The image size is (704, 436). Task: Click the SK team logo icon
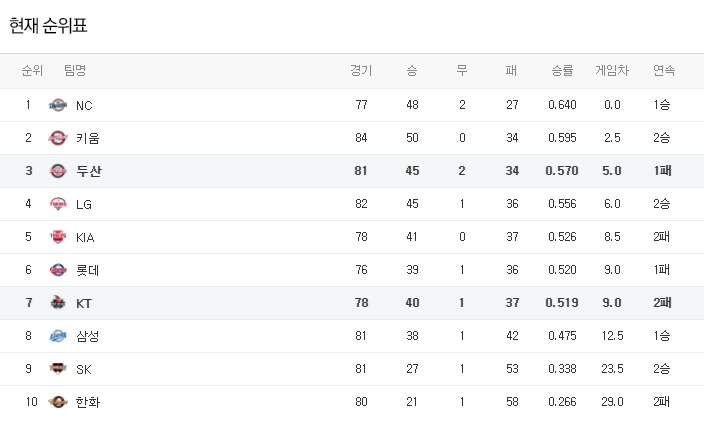(58, 369)
